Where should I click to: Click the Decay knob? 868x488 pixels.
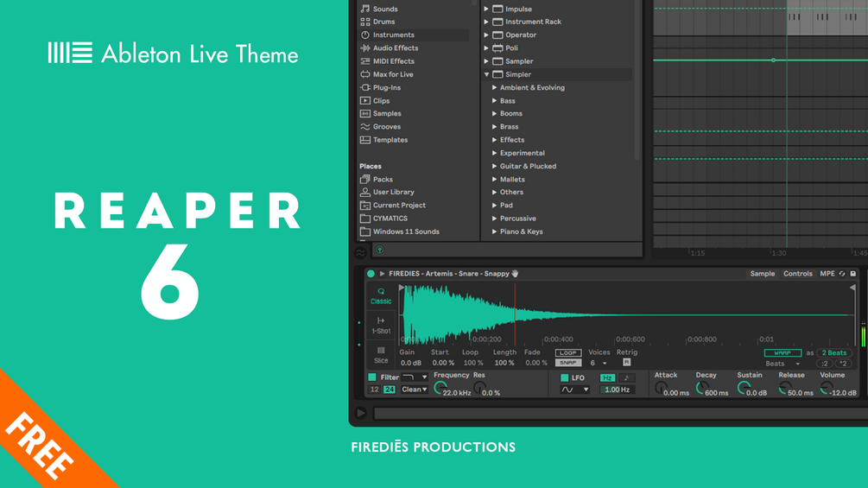point(702,389)
